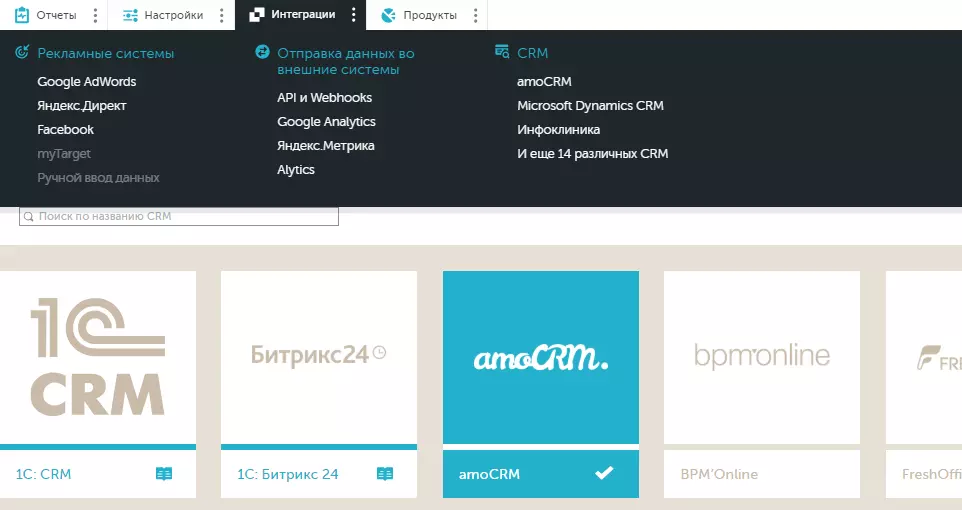Viewport: 962px width, 510px height.
Task: Click the Интеграции squares icon
Action: 256,15
